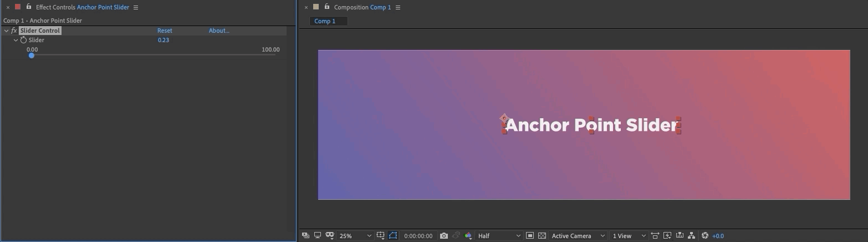Click the tan Composition label swatch
The width and height of the screenshot is (868, 242).
click(316, 7)
